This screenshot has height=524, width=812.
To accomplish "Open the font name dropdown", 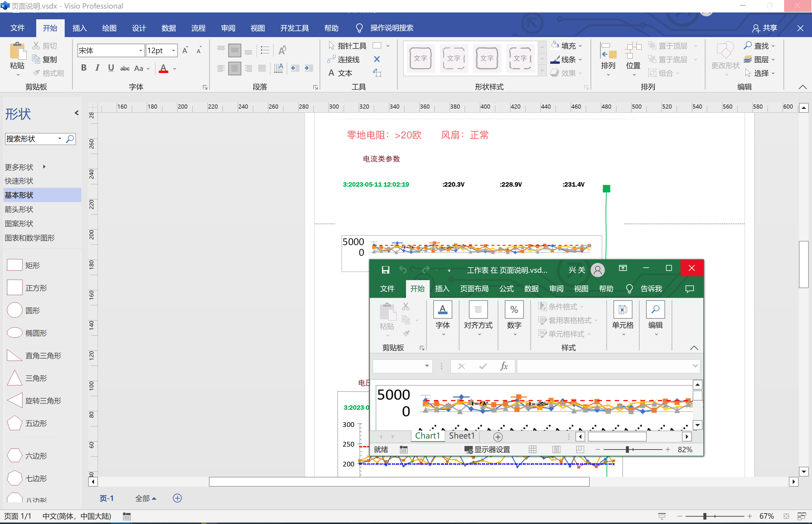I will coord(141,51).
